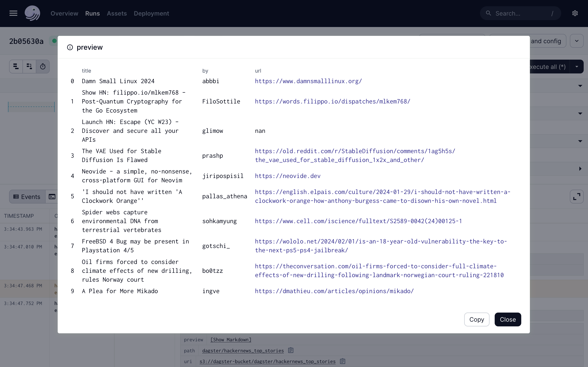Open the re-execute options dropdown arrow
The image size is (588, 367).
pyautogui.click(x=577, y=67)
